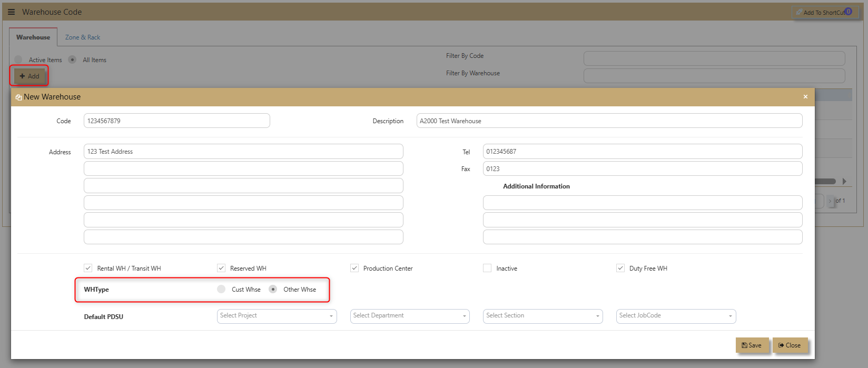Click the Add To ShortCut button
The width and height of the screenshot is (868, 368).
825,12
